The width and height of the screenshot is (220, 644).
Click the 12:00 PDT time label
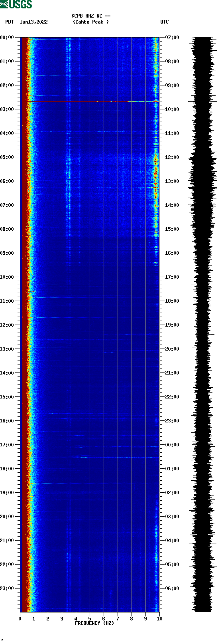pos(7,325)
